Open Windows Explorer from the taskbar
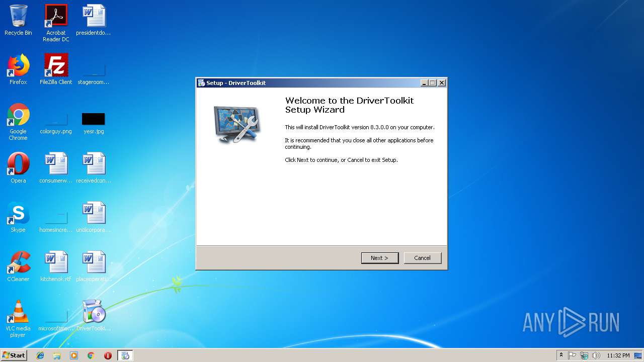 point(57,355)
